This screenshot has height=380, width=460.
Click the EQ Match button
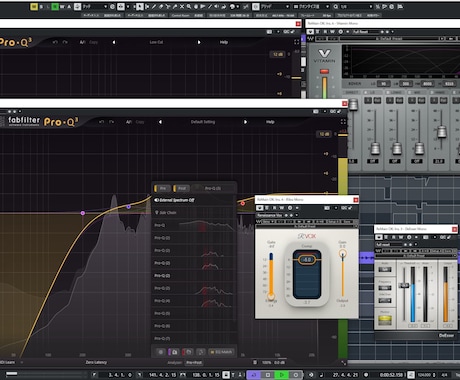pyautogui.click(x=221, y=352)
